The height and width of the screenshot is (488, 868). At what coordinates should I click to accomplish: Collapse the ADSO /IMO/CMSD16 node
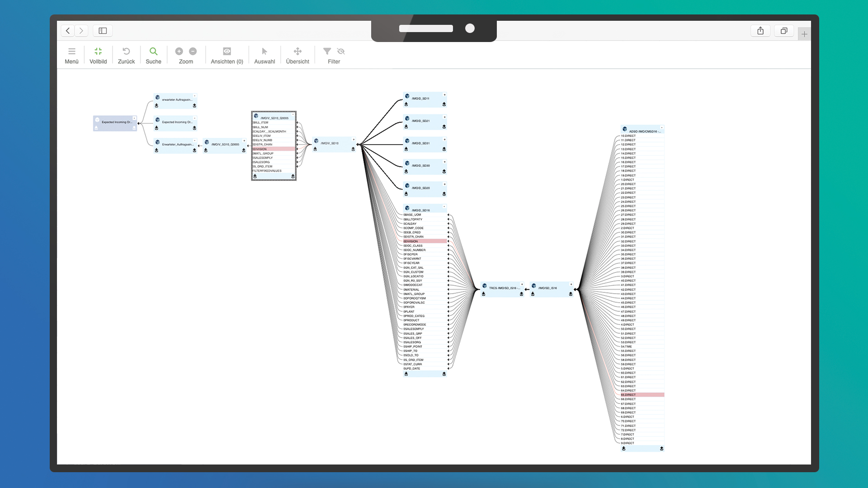[662, 128]
